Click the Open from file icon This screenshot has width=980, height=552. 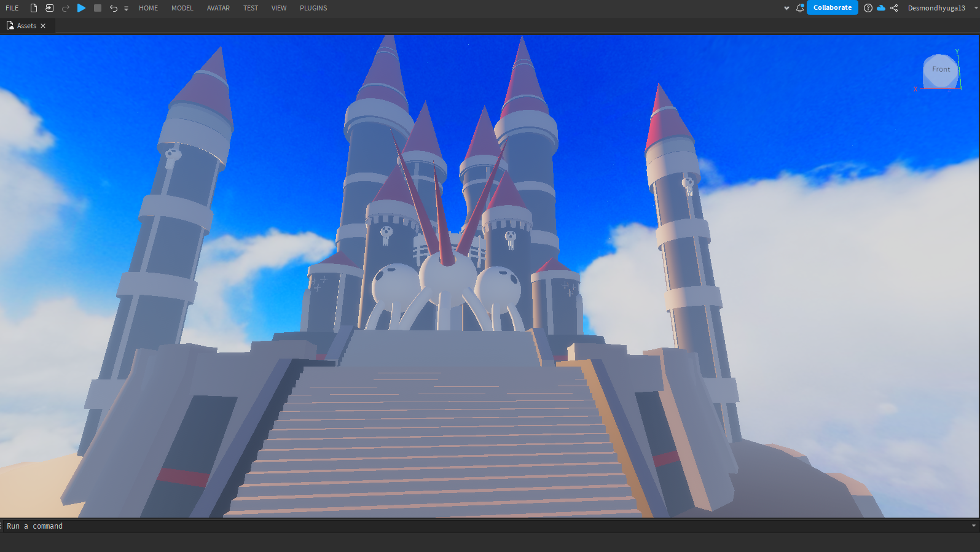pos(49,8)
